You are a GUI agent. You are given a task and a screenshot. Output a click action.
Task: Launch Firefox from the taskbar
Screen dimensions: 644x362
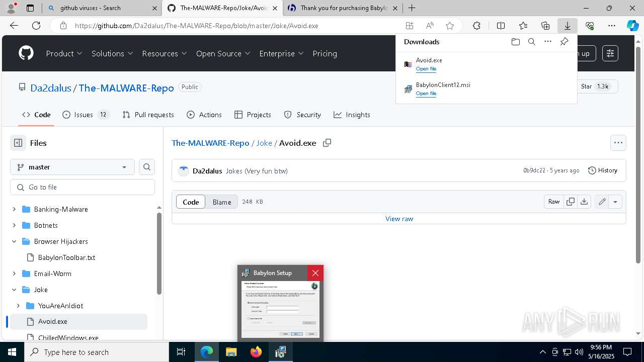coord(256,352)
